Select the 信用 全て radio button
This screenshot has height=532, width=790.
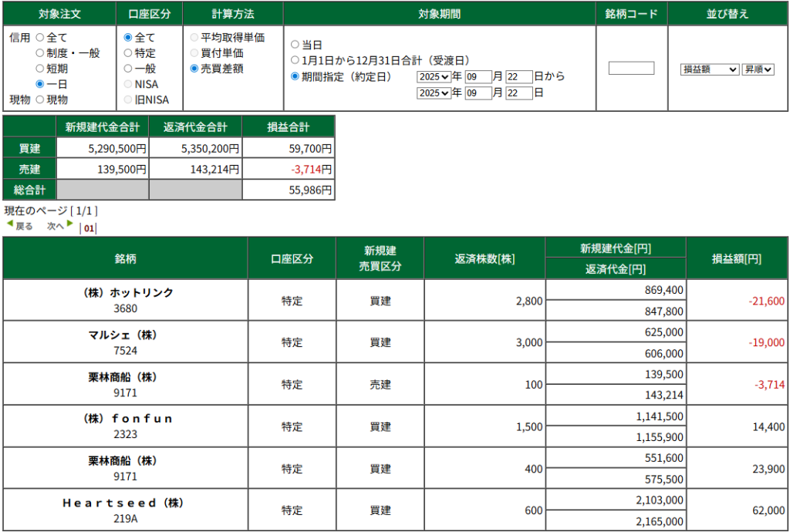tap(40, 37)
